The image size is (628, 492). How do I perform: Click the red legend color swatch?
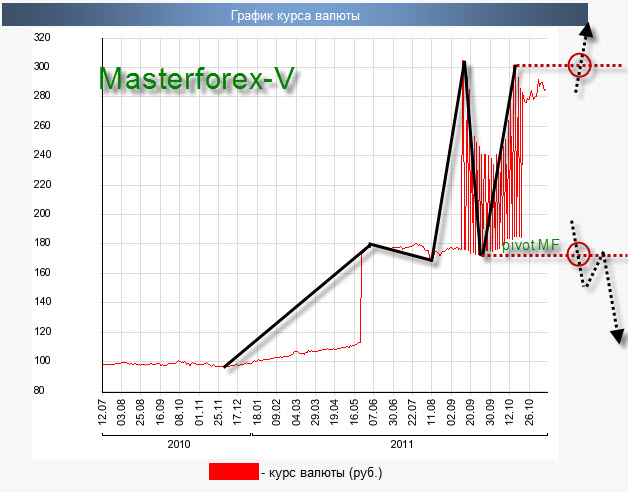click(x=234, y=472)
